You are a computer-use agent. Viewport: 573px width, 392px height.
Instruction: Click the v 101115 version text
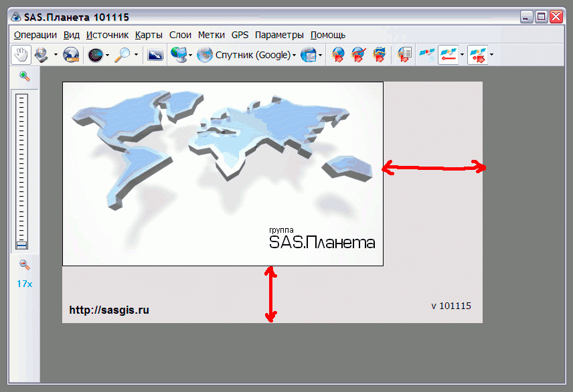(x=451, y=306)
